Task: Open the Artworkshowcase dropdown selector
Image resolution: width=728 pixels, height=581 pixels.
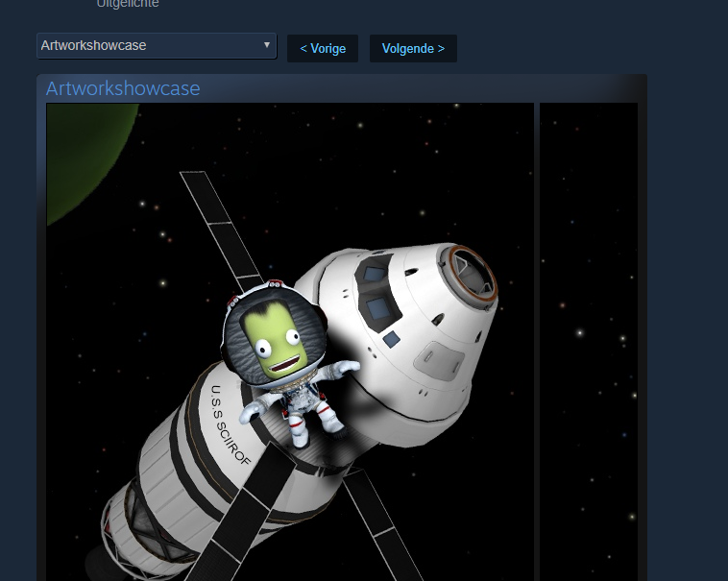Action: [157, 45]
